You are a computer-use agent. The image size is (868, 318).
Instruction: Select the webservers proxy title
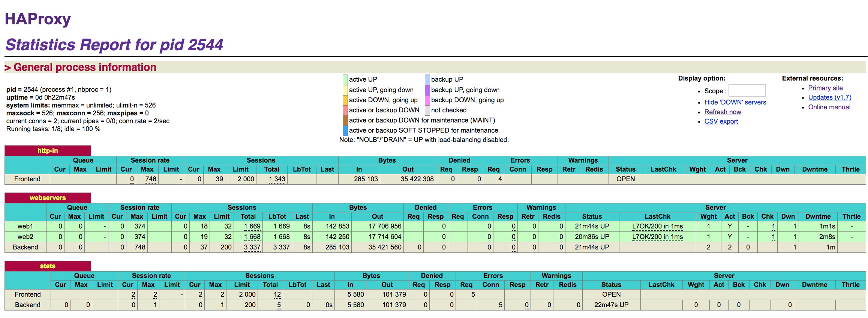click(48, 198)
